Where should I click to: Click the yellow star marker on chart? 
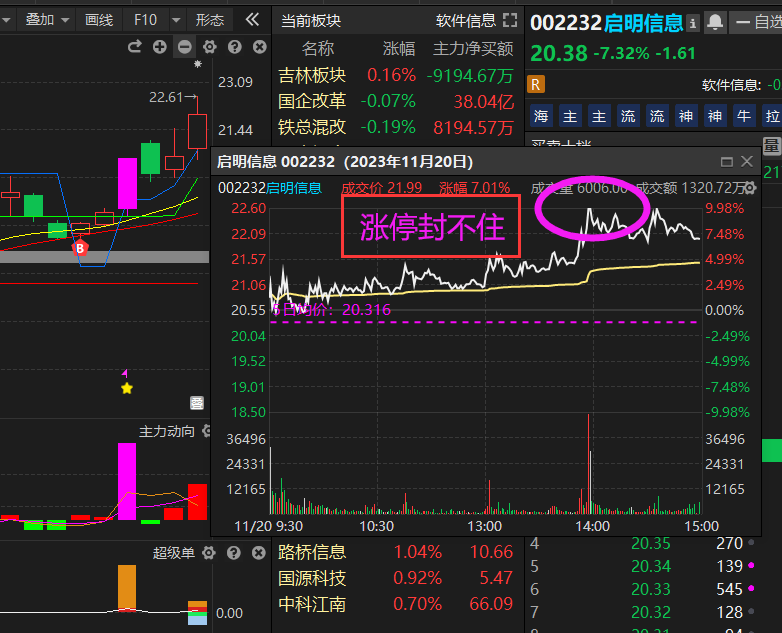click(x=127, y=388)
